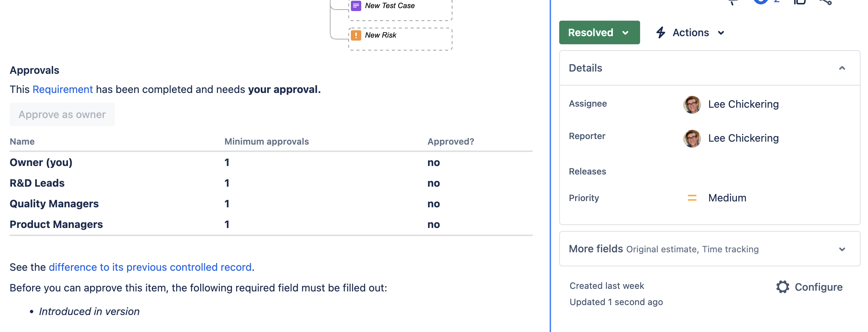Collapse the Details panel chevron
The height and width of the screenshot is (332, 868).
click(x=842, y=68)
